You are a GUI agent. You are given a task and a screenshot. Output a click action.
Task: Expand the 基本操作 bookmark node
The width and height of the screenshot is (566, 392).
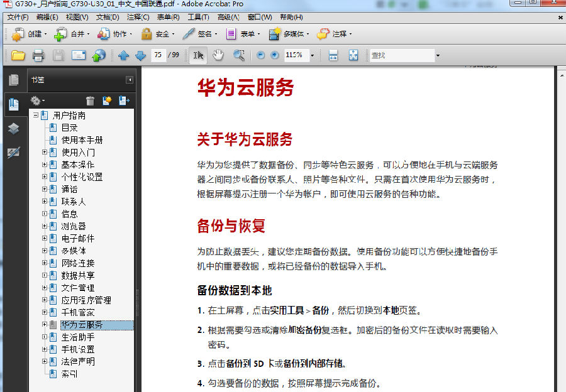point(44,165)
